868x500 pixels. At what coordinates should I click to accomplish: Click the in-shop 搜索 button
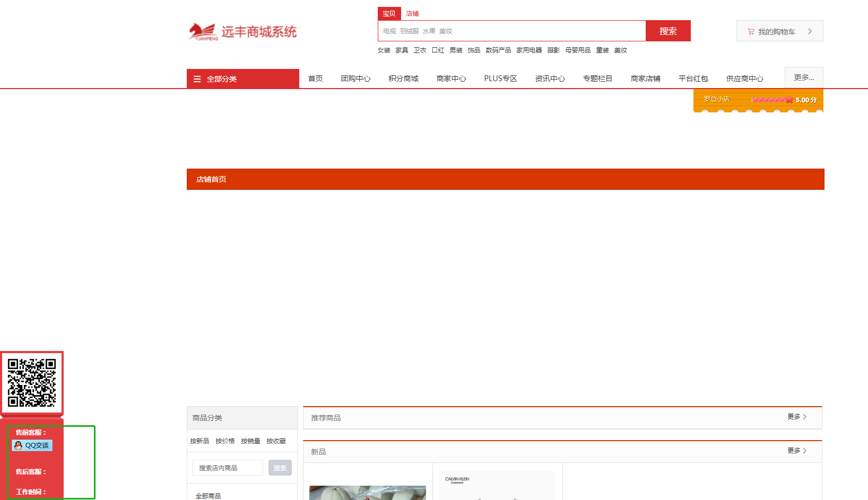click(x=280, y=468)
